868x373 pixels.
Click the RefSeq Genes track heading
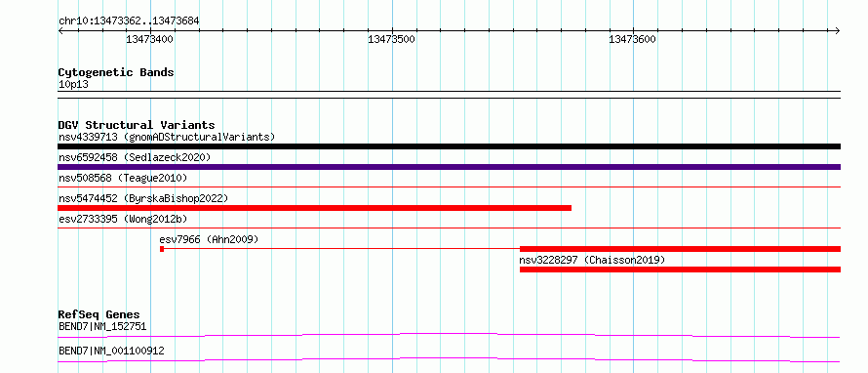point(99,314)
